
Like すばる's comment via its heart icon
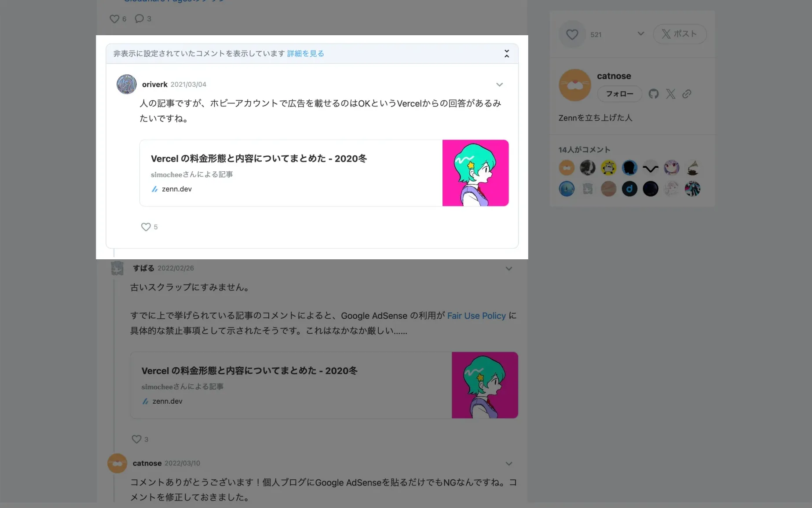(x=136, y=439)
